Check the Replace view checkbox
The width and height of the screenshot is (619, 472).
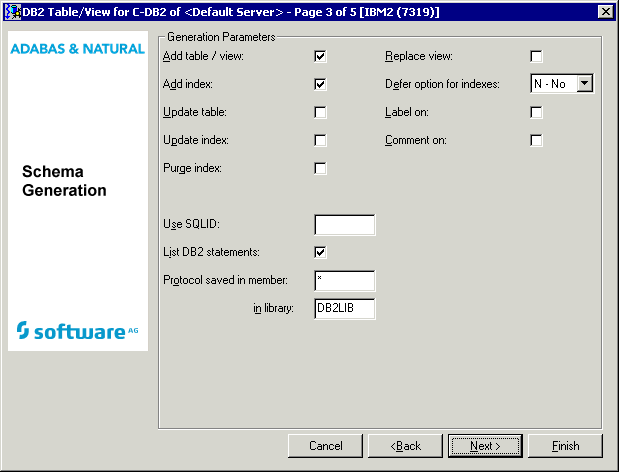536,56
